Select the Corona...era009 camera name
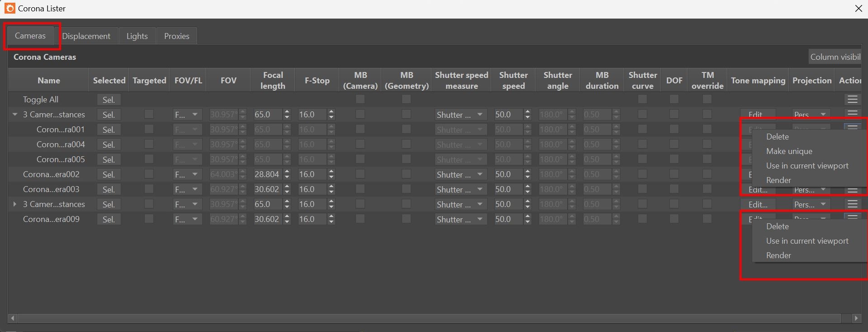Viewport: 868px width, 332px height. (x=51, y=219)
